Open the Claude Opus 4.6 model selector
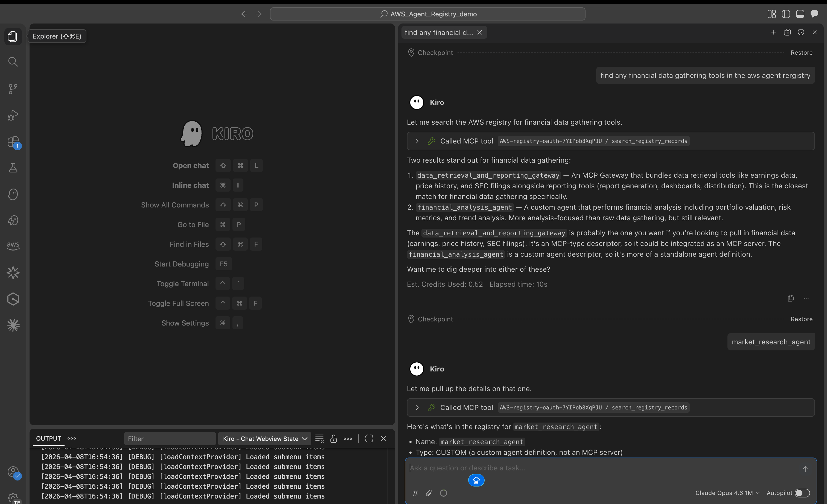 (727, 493)
